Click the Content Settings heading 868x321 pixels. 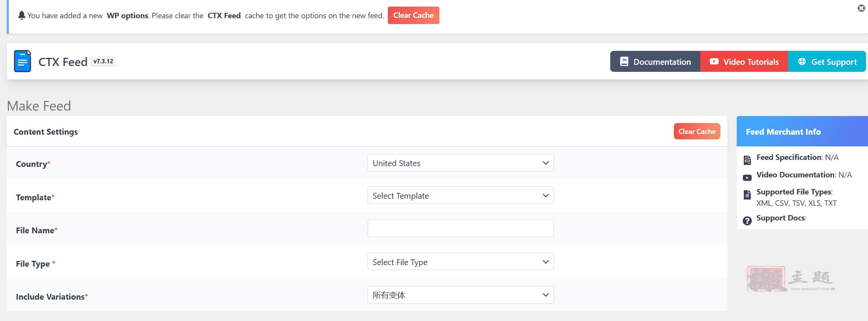click(46, 132)
